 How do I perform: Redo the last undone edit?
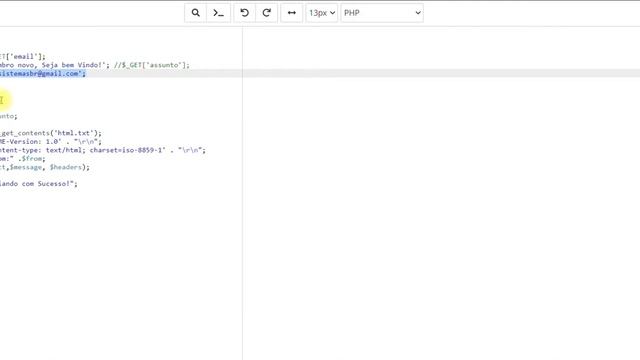(x=267, y=13)
